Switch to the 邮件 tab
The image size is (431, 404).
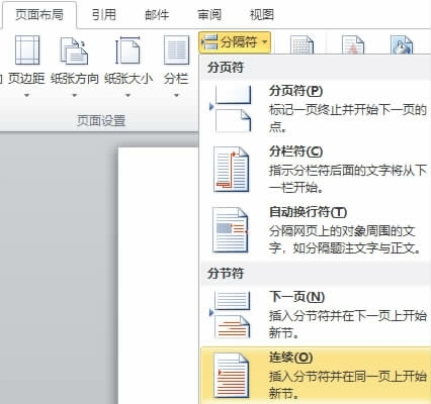point(157,15)
